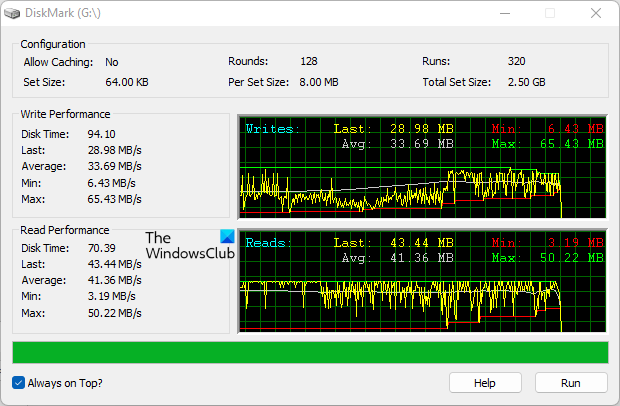
Task: Click the write Average value 33.69 MB/s
Action: pos(114,166)
